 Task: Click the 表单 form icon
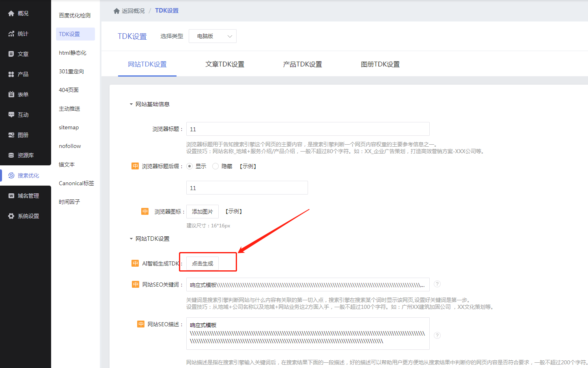[11, 94]
